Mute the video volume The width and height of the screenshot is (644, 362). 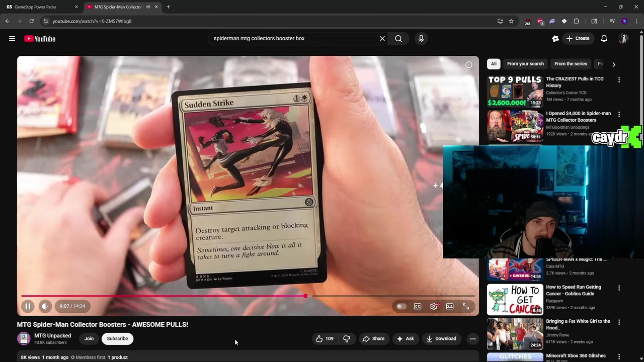pos(45,306)
